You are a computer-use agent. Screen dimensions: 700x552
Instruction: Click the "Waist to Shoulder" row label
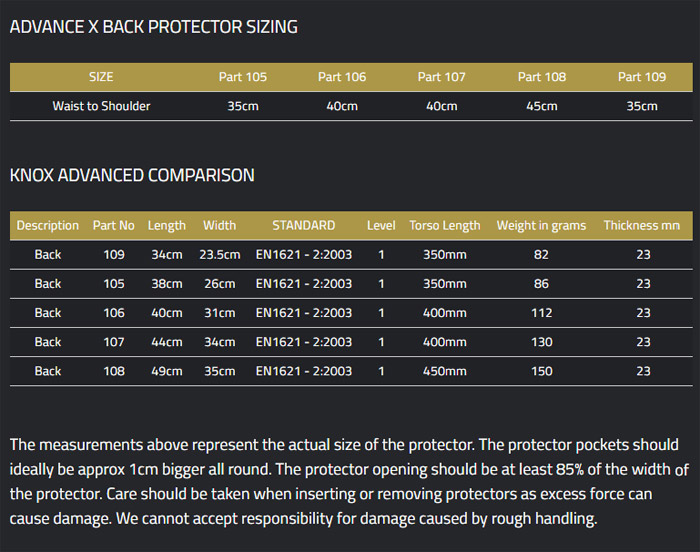[x=101, y=106]
